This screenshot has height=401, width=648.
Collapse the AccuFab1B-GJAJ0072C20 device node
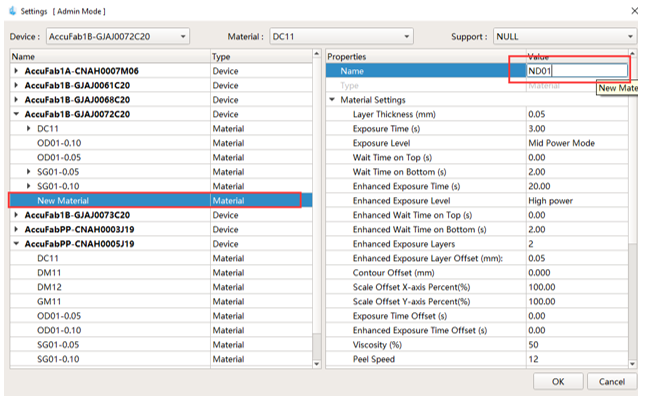click(x=16, y=114)
